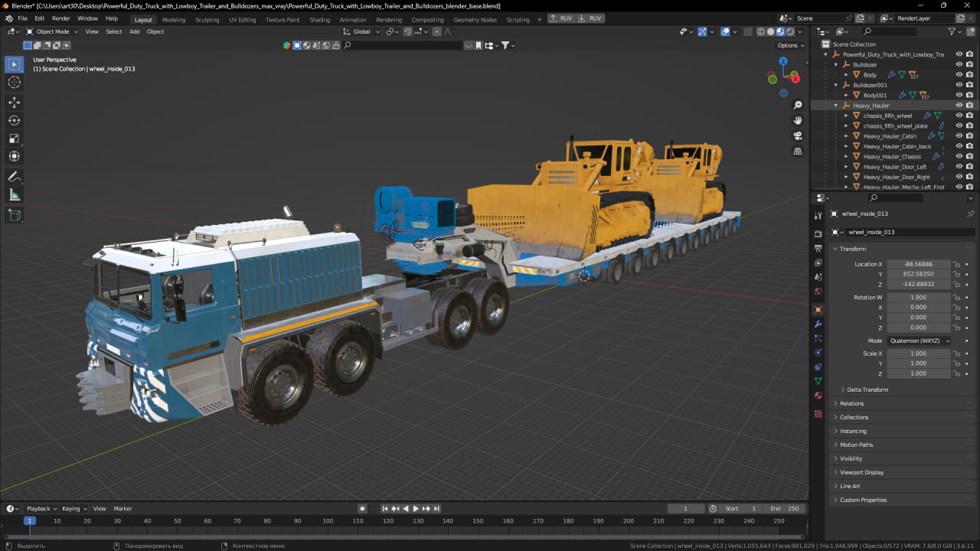
Task: Hide Heavy_Hauler collection in viewport
Action: [x=959, y=106]
